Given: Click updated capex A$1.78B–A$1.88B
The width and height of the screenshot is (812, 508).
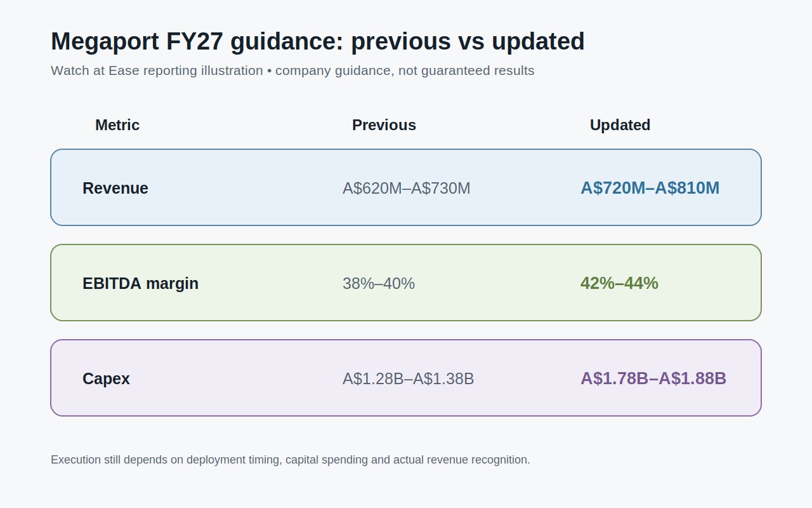Looking at the screenshot, I should point(653,378).
